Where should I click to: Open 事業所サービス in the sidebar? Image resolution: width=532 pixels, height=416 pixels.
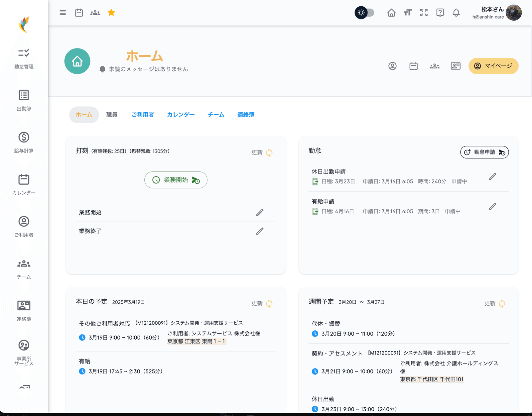(x=24, y=353)
